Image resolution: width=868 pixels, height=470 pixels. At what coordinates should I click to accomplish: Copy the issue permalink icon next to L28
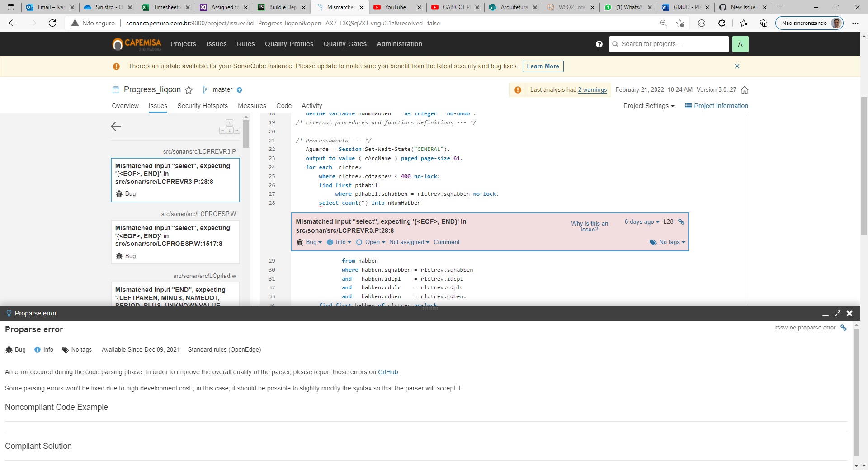coord(681,221)
